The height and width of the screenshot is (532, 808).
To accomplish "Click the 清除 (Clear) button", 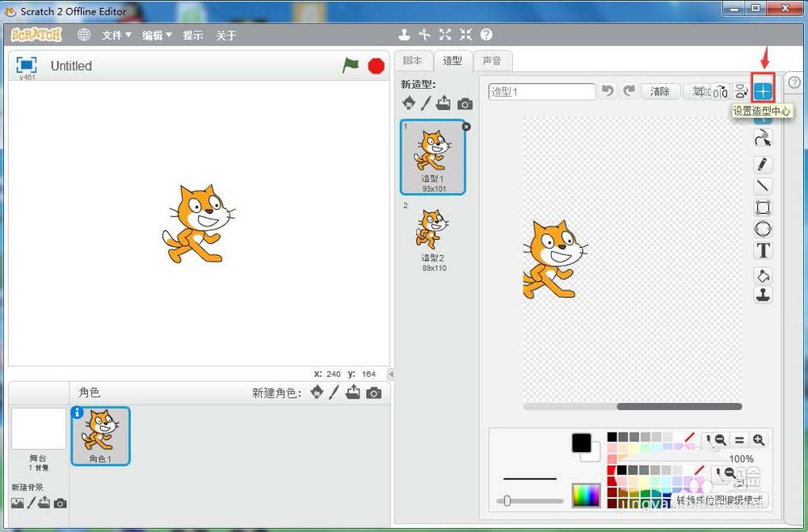I will click(660, 91).
